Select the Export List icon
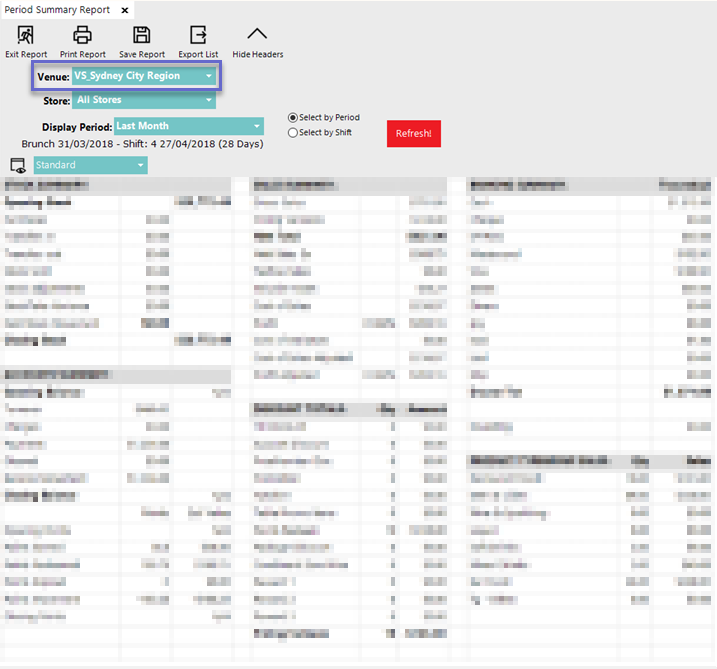 click(198, 36)
